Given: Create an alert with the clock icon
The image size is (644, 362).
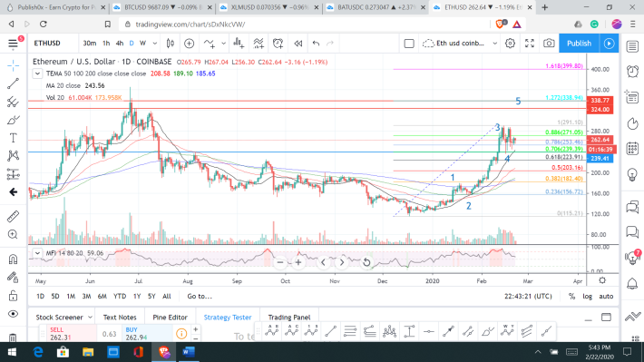Looking at the screenshot, I should [x=278, y=44].
